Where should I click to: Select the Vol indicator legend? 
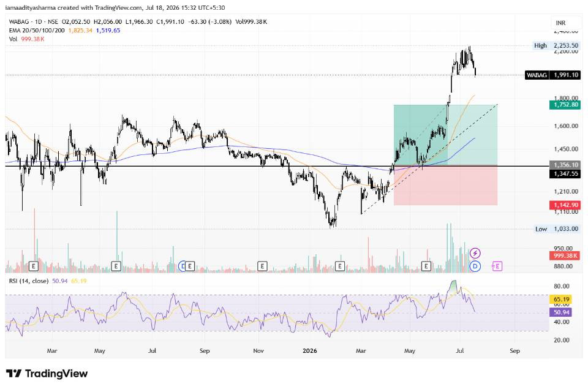pyautogui.click(x=13, y=39)
